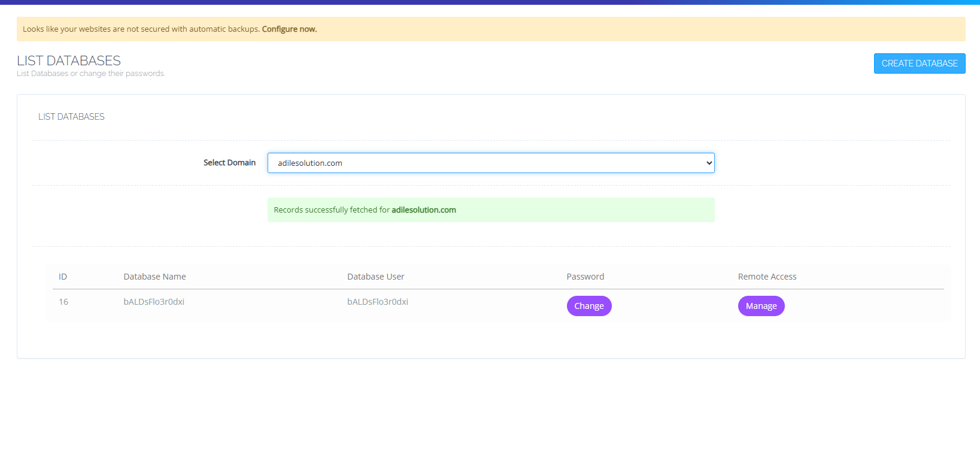
Task: Click the yellow automatic backups warning banner
Action: pyautogui.click(x=539, y=29)
